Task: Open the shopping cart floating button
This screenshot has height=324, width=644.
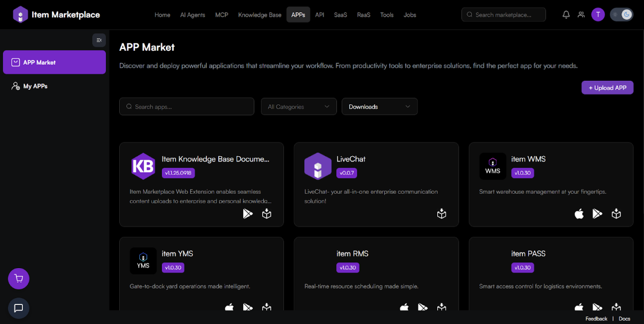Action: click(18, 279)
